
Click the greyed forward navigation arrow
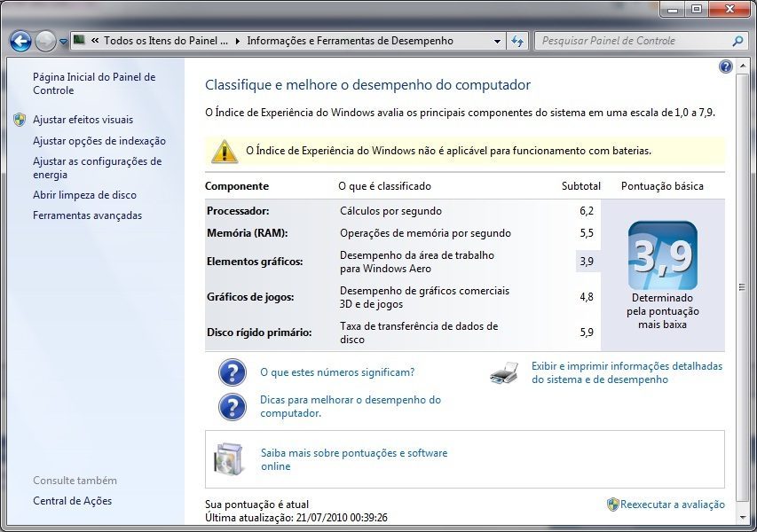point(45,42)
